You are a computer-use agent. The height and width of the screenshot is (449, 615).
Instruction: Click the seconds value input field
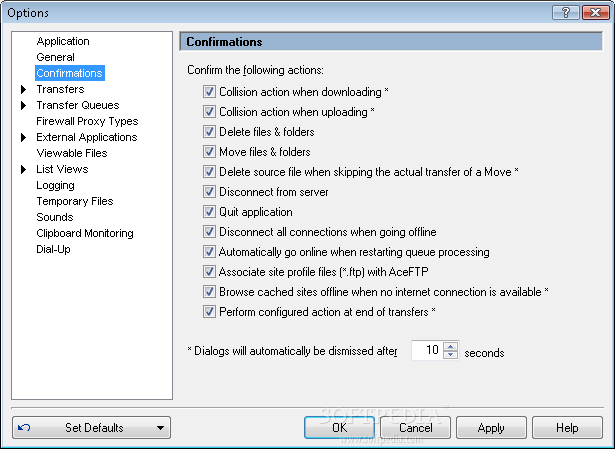[427, 350]
